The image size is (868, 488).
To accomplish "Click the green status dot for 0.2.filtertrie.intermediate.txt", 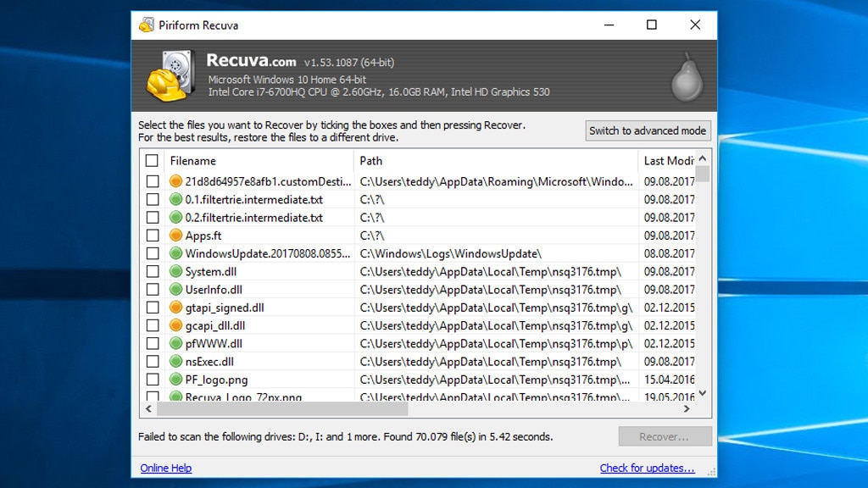I will tap(175, 218).
